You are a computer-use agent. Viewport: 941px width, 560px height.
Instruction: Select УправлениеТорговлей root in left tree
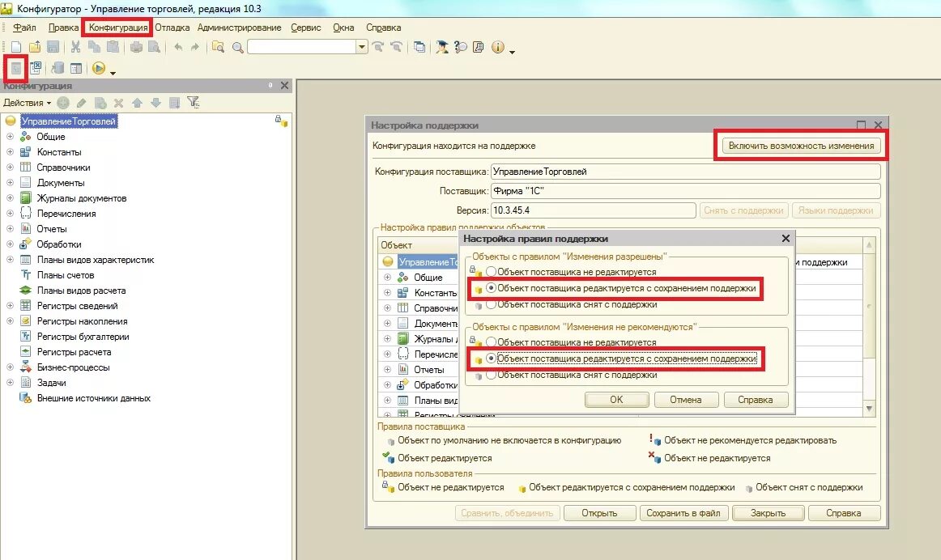[68, 121]
